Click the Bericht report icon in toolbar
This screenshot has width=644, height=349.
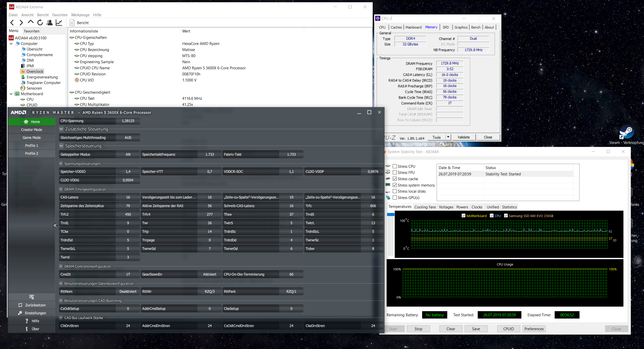[72, 23]
